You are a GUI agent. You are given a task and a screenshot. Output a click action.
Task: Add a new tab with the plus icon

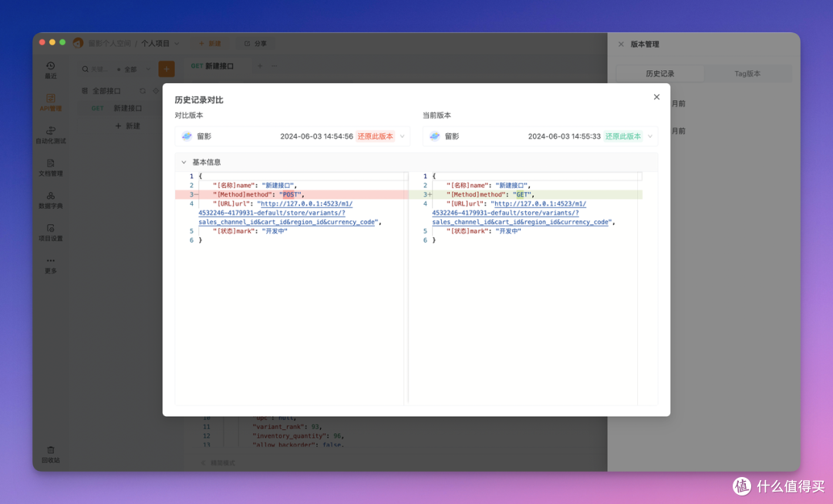(x=260, y=66)
